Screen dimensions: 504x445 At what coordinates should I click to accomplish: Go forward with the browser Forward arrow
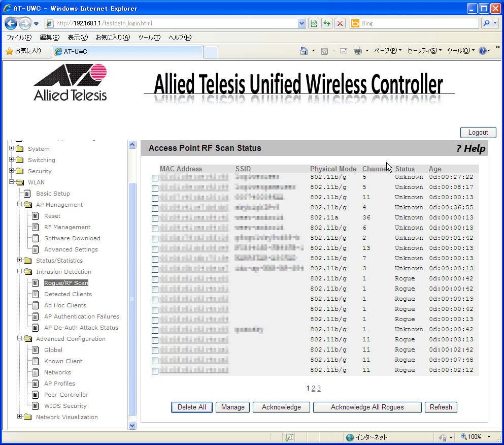click(x=25, y=23)
